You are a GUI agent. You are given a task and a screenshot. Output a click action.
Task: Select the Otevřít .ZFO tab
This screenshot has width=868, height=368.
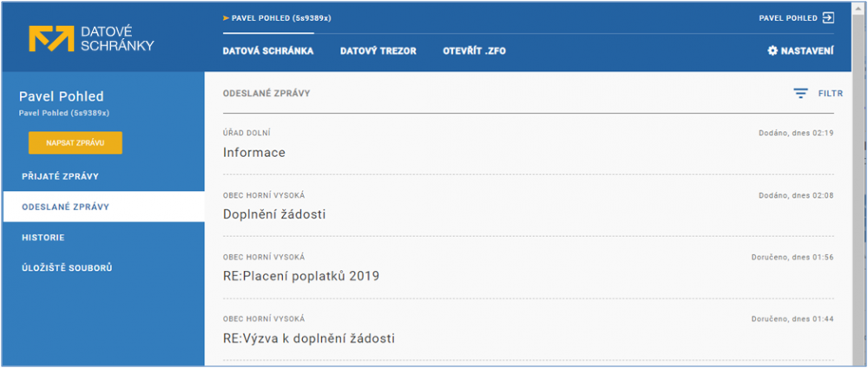[474, 51]
